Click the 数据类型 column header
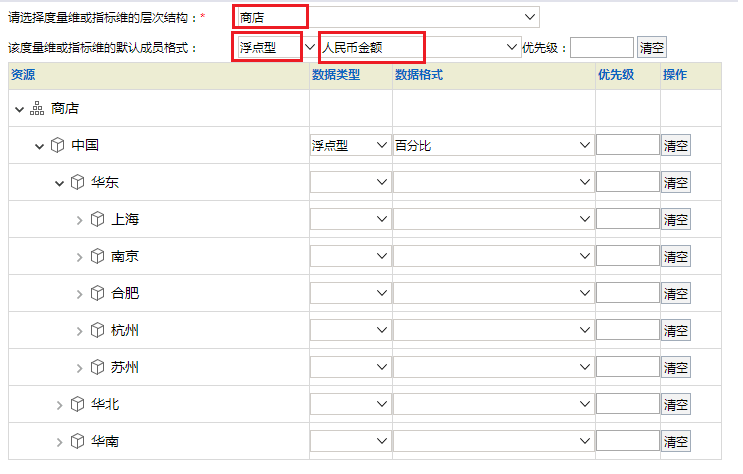 336,75
